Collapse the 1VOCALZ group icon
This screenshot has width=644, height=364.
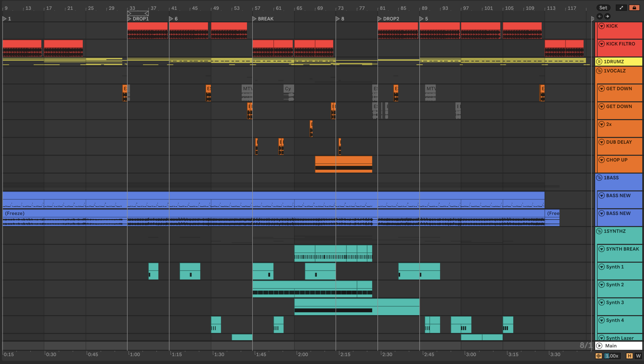click(x=599, y=71)
